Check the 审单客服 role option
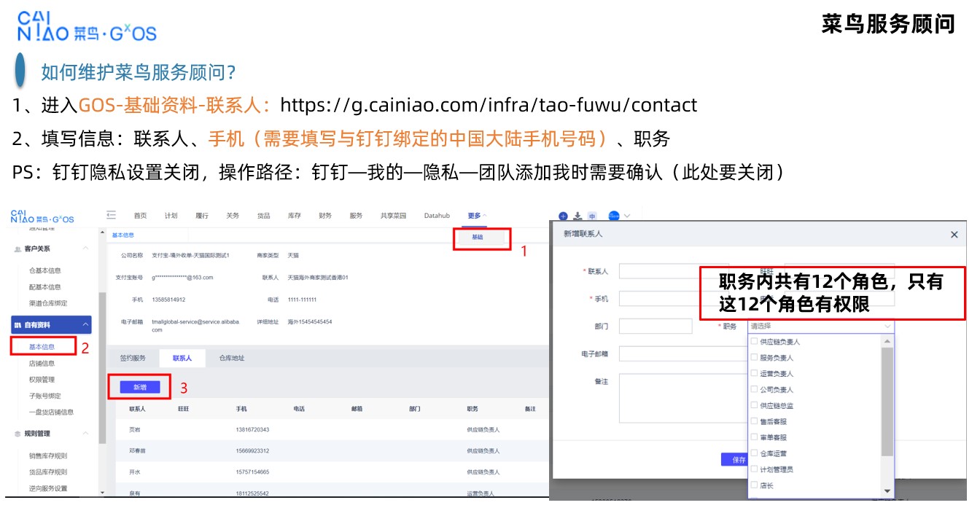The image size is (980, 516). pyautogui.click(x=754, y=437)
